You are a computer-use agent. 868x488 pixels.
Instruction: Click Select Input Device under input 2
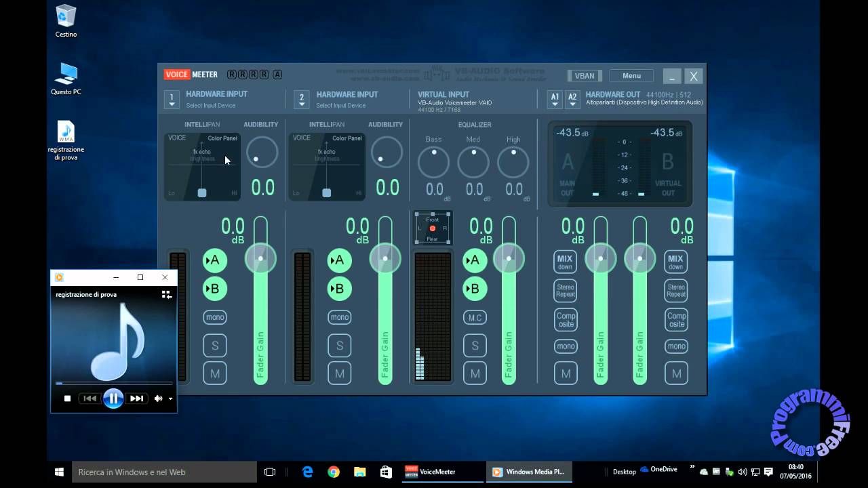pos(341,106)
